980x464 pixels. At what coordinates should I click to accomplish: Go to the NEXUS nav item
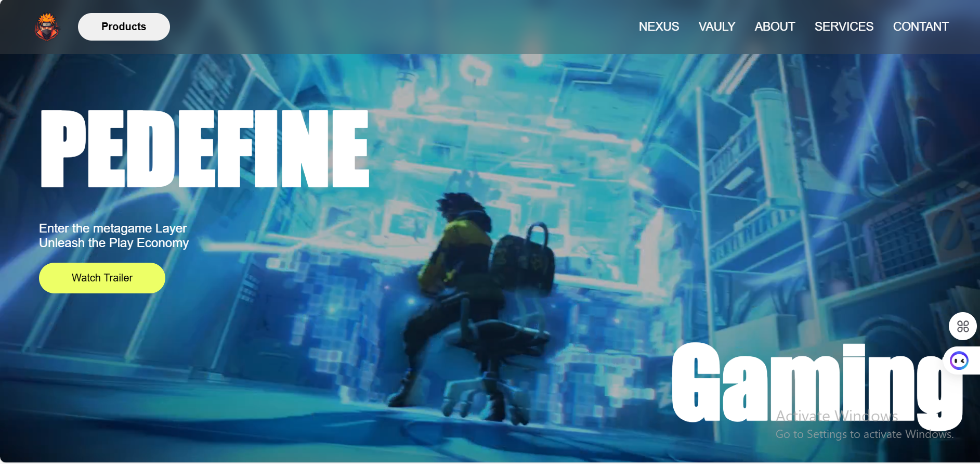coord(659,27)
